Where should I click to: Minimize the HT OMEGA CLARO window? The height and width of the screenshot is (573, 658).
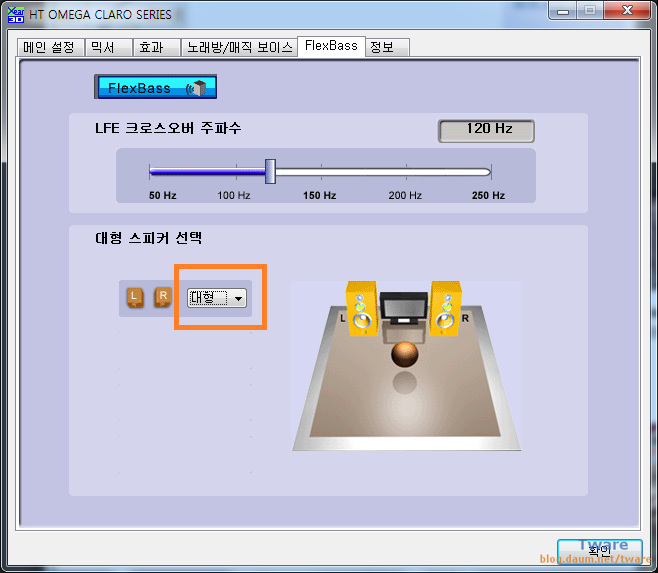[x=563, y=11]
